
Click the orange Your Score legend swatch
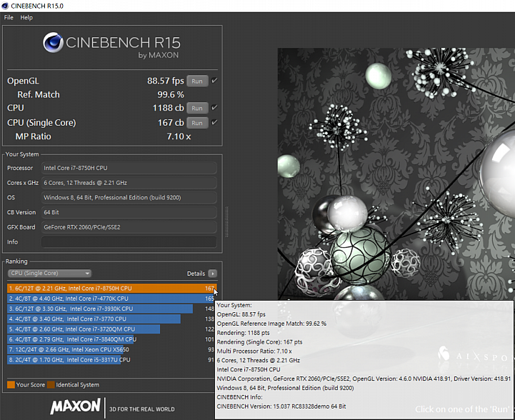[x=11, y=385]
